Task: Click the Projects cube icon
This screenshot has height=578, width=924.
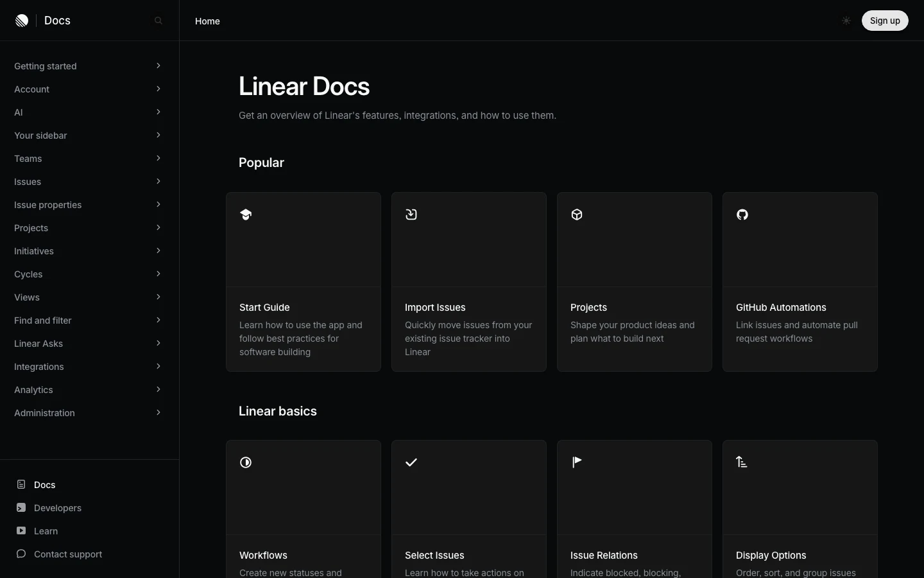Action: (577, 215)
